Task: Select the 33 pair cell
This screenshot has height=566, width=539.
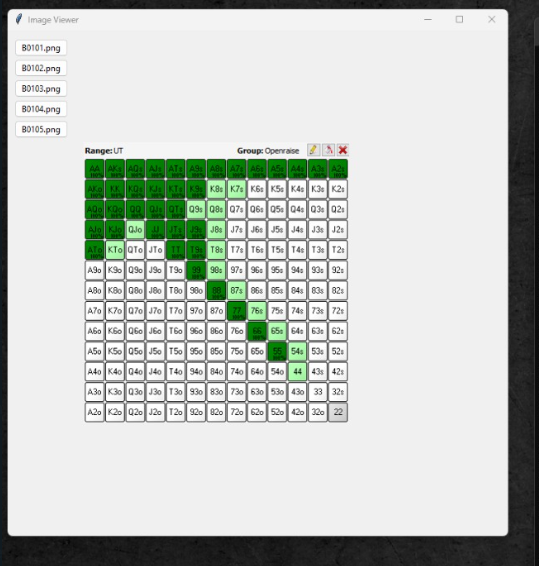Action: [318, 392]
